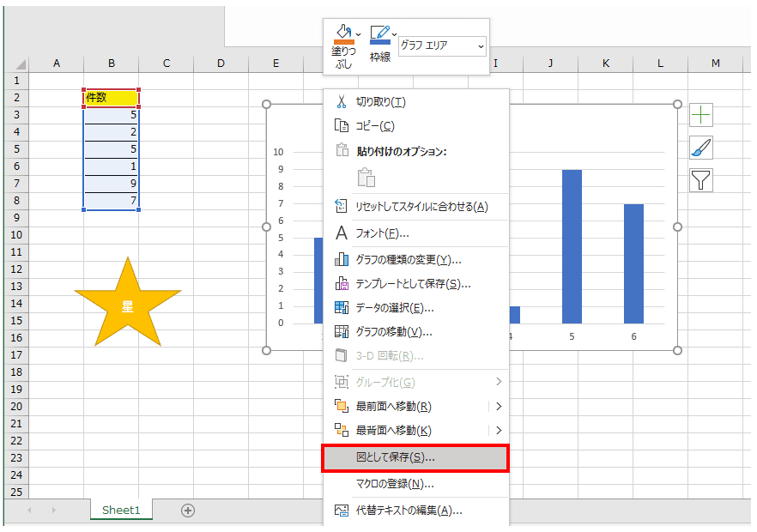Click the outline pen icon
The height and width of the screenshot is (532, 757).
pyautogui.click(x=379, y=35)
